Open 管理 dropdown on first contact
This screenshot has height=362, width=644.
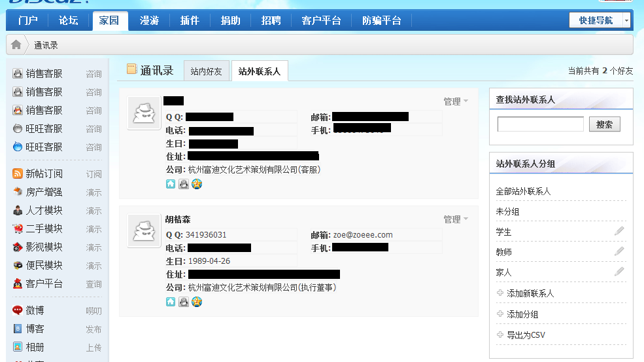coord(456,101)
